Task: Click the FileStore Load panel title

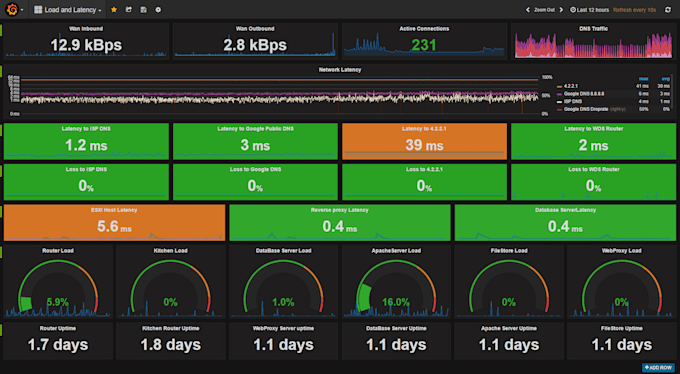Action: (509, 251)
